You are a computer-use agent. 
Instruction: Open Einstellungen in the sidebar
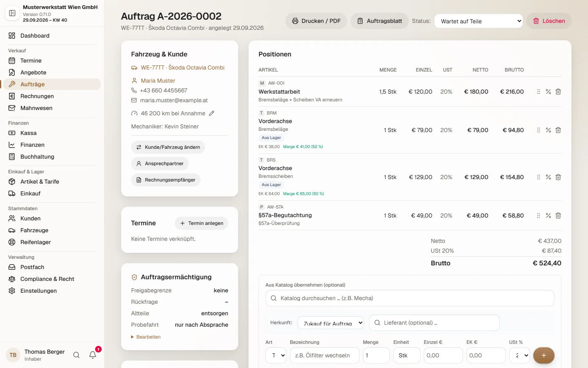(x=52, y=291)
